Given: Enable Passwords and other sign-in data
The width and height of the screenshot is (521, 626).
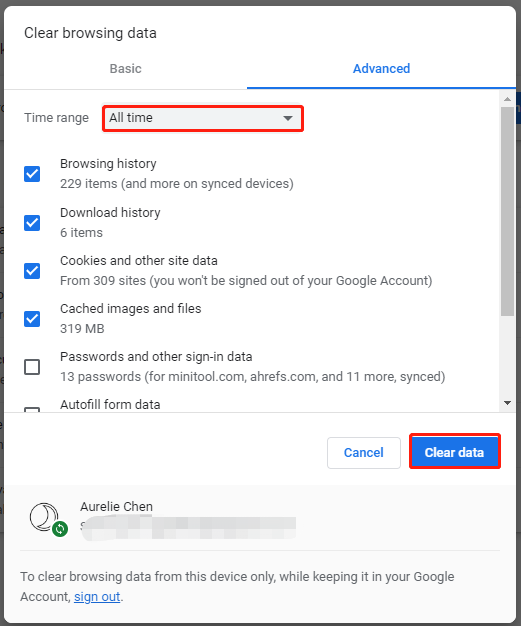Looking at the screenshot, I should [32, 367].
